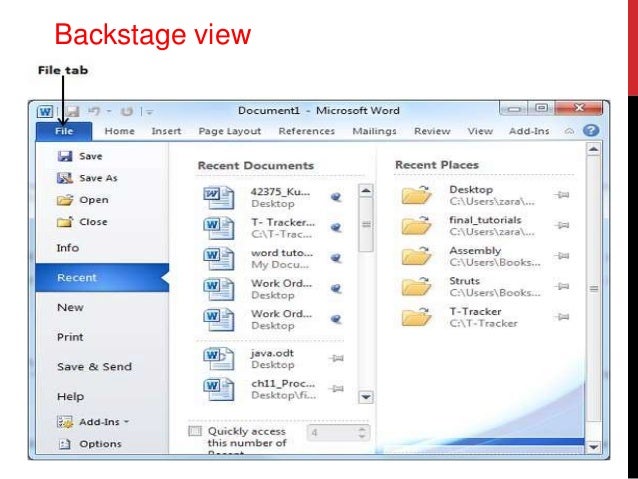Pin java.odt to the recent list
The height and width of the screenshot is (479, 638).
[336, 358]
